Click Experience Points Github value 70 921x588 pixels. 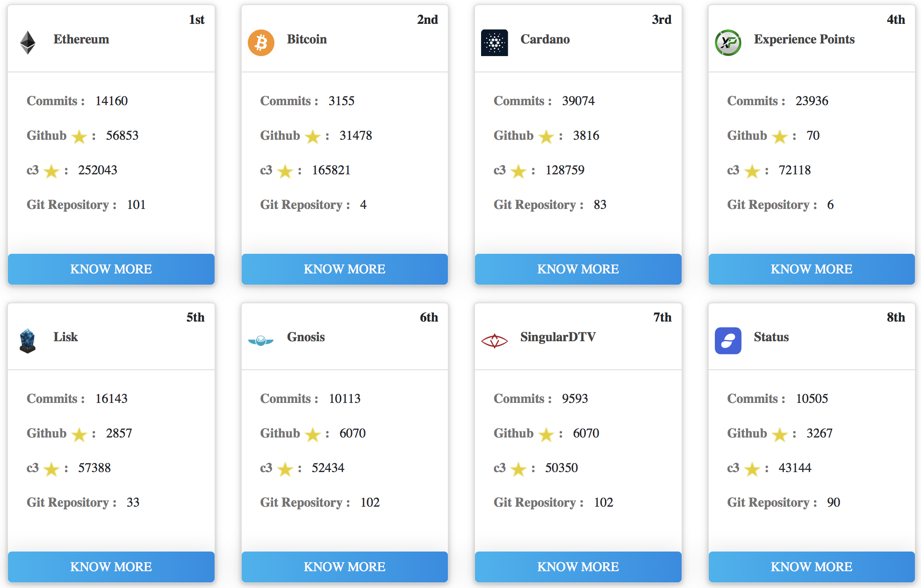point(813,136)
